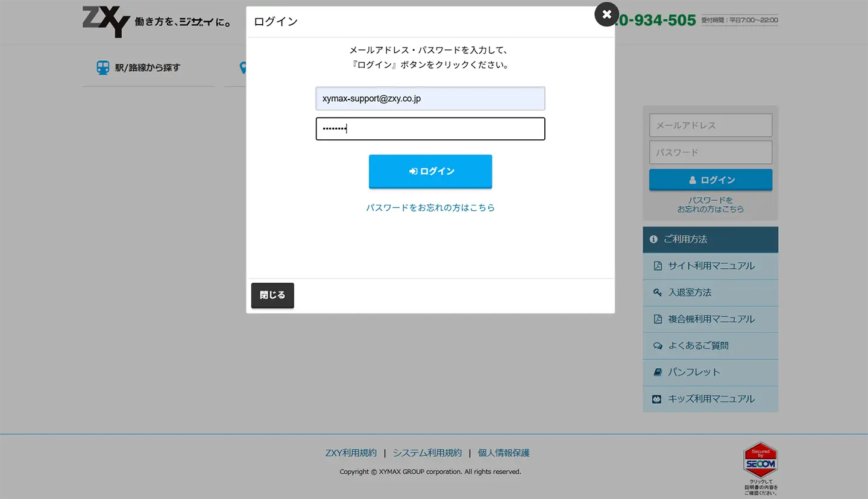
Task: Select the email address field in the dialog
Action: coord(430,98)
